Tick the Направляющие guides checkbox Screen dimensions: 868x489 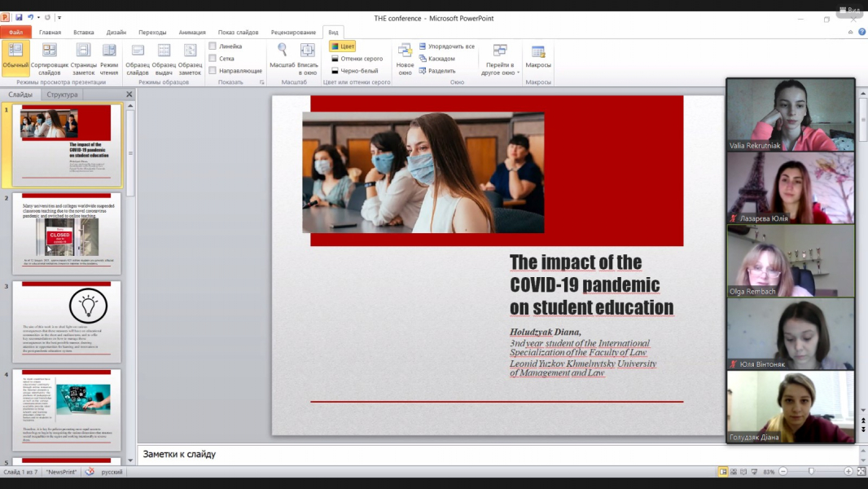(213, 71)
